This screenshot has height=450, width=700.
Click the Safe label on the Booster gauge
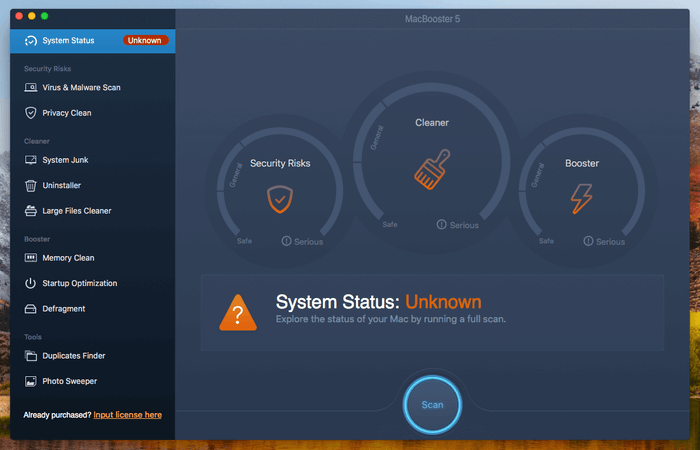[546, 241]
